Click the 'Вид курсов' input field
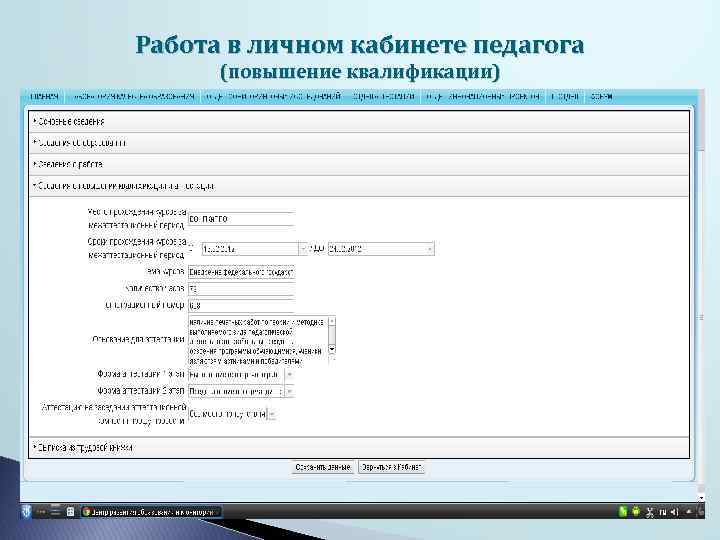The image size is (720, 540). (x=241, y=272)
